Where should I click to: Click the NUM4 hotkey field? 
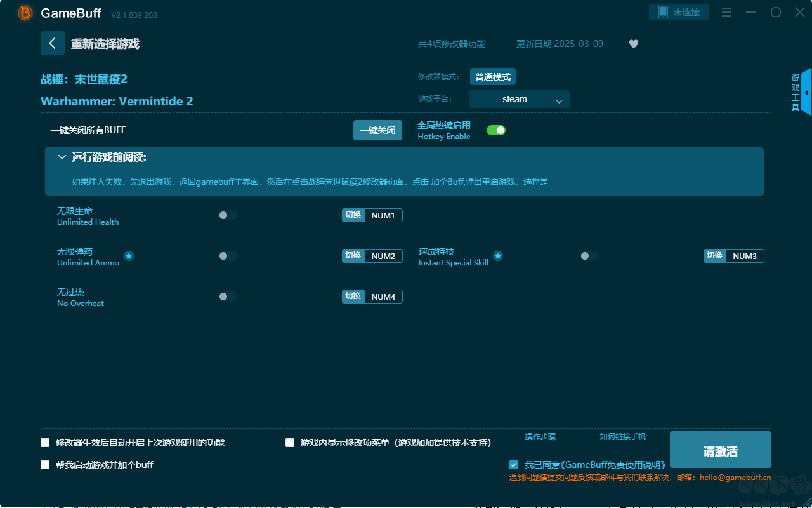pos(383,297)
